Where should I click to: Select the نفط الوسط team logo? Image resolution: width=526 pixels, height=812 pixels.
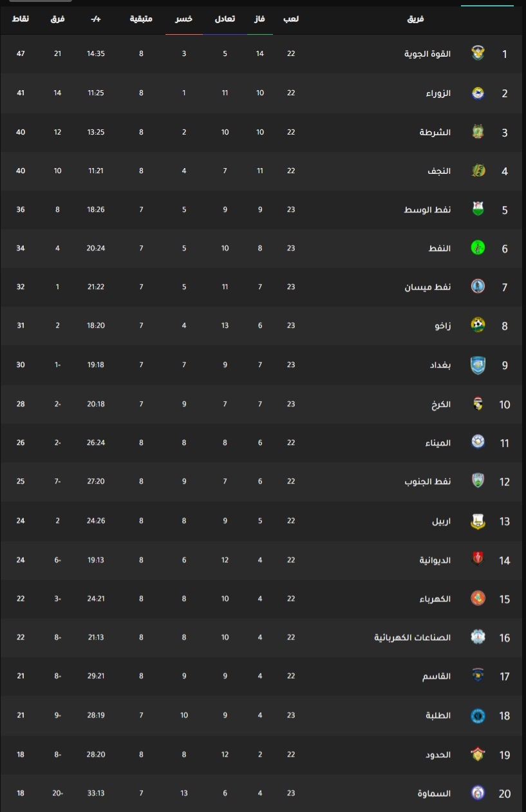click(x=478, y=209)
